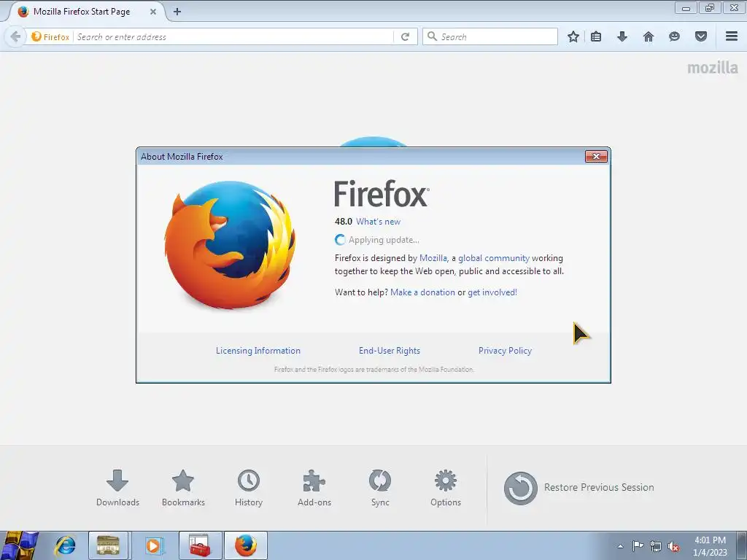Open Options from the start page
Viewport: 747px width, 560px height.
tap(446, 488)
